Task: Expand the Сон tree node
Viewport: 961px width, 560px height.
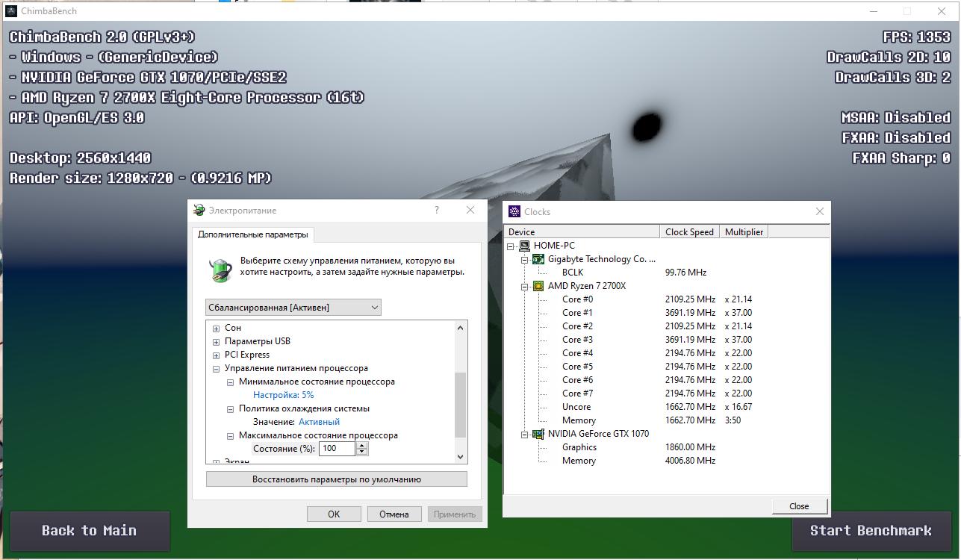Action: pyautogui.click(x=216, y=328)
